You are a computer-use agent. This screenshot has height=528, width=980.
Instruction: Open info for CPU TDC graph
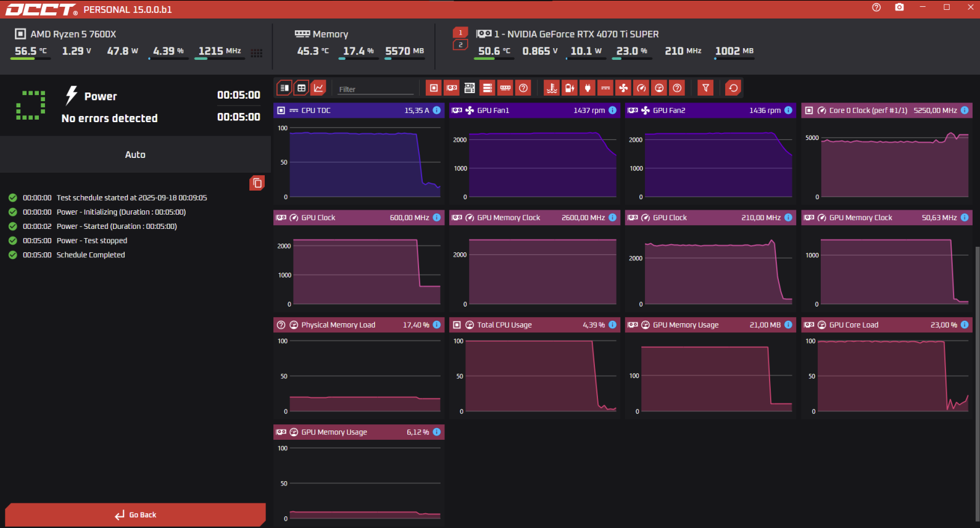coord(437,110)
